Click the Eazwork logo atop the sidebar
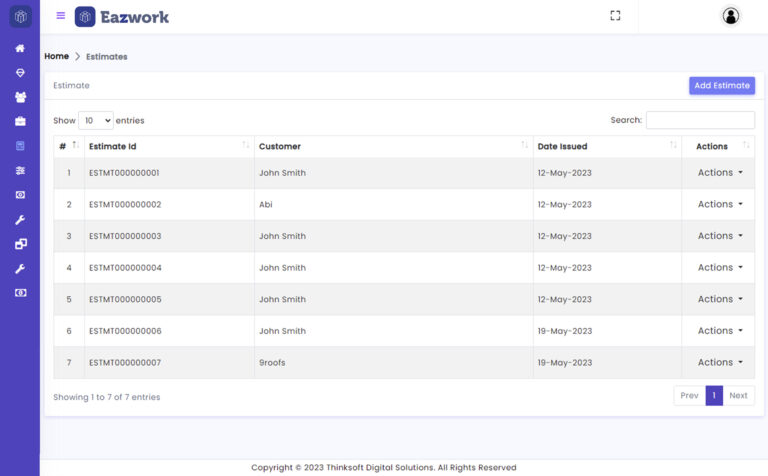768x476 pixels. (20, 17)
